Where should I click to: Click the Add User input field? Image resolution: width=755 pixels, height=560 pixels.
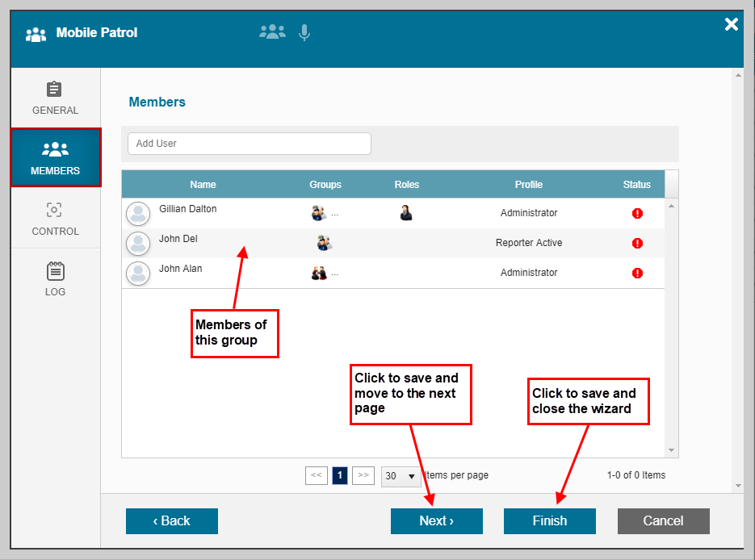[250, 144]
